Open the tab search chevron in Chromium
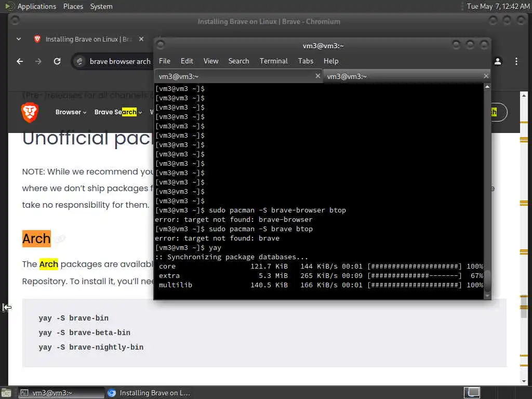 click(x=19, y=39)
